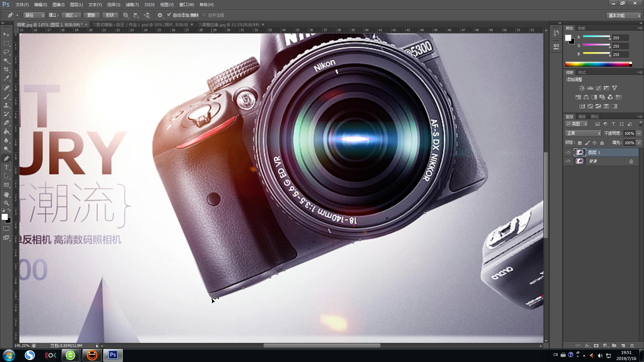
Task: Hide the 背景 layer
Action: click(x=568, y=161)
